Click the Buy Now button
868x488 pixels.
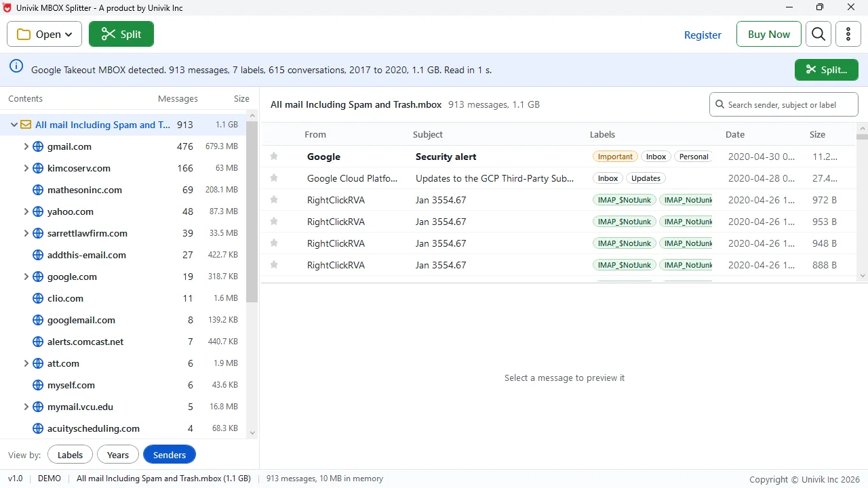pos(769,35)
